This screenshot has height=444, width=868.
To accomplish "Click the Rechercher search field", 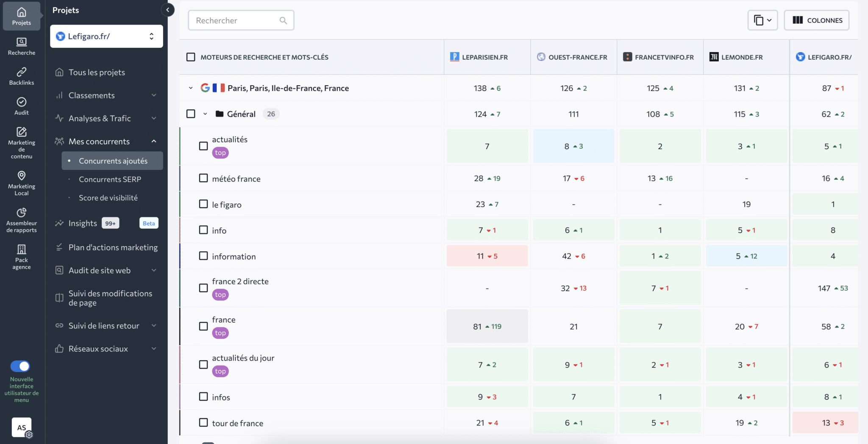I will coord(241,20).
